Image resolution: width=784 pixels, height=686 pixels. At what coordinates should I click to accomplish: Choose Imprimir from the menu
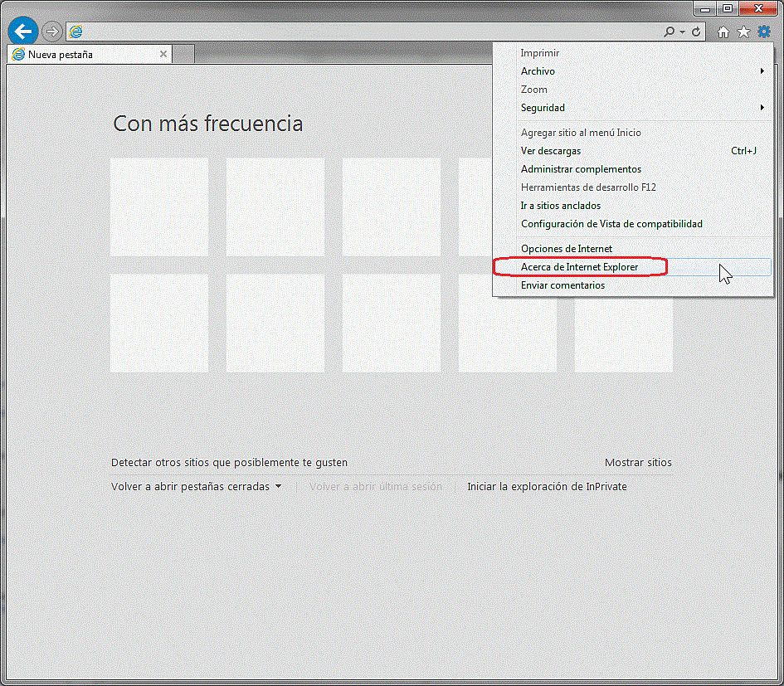(x=633, y=53)
